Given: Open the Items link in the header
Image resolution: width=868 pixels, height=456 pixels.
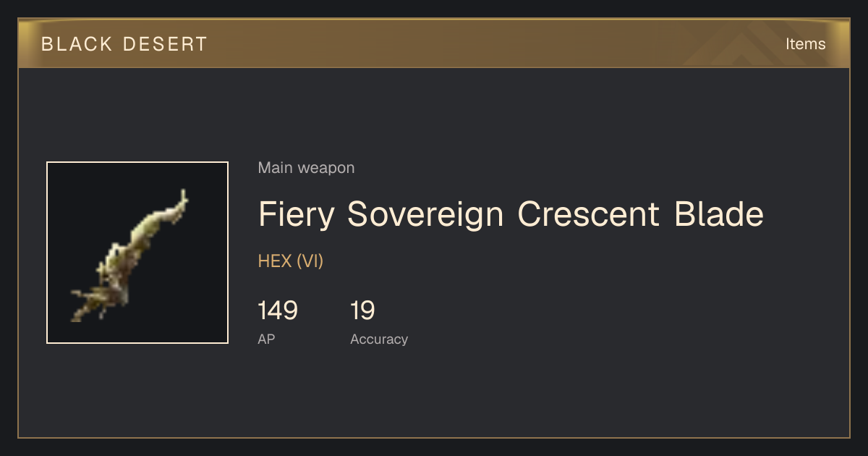Looking at the screenshot, I should click(805, 43).
